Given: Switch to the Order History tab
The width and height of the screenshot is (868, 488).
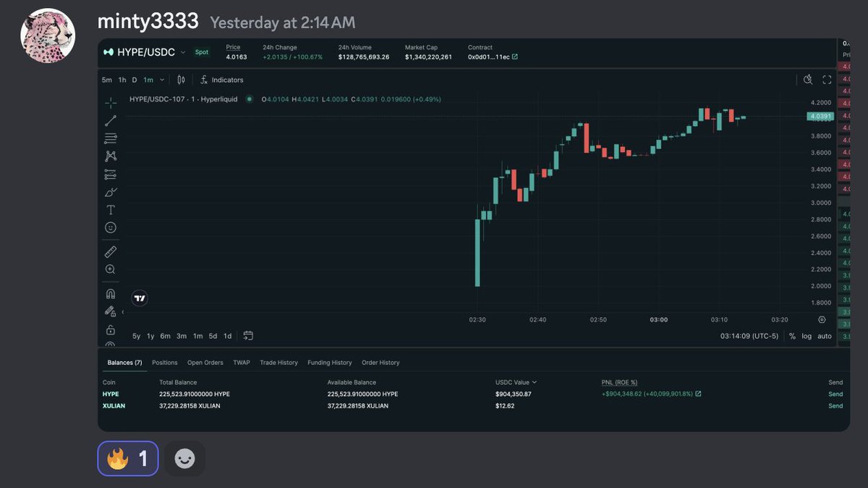Looking at the screenshot, I should click(x=380, y=362).
